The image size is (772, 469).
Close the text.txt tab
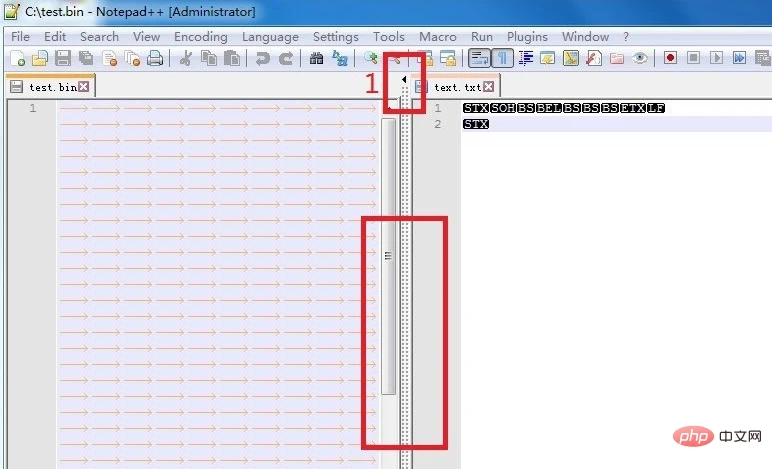pyautogui.click(x=488, y=87)
